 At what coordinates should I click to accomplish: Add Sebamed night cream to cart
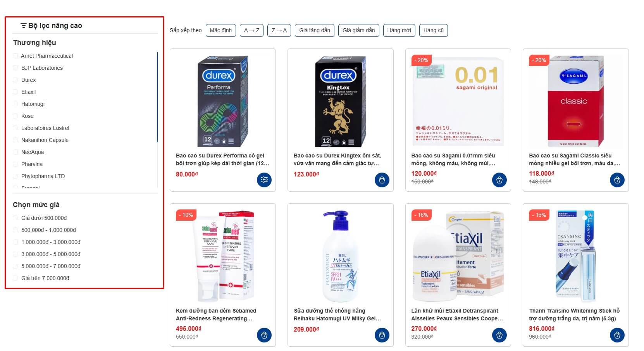pos(264,335)
